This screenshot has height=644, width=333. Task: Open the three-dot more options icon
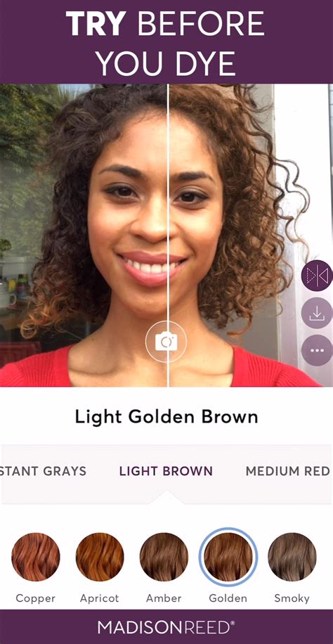318,351
